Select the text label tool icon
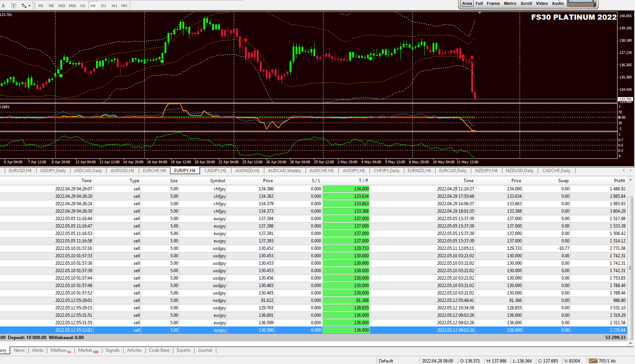Image resolution: width=635 pixels, height=364 pixels. [13, 6]
